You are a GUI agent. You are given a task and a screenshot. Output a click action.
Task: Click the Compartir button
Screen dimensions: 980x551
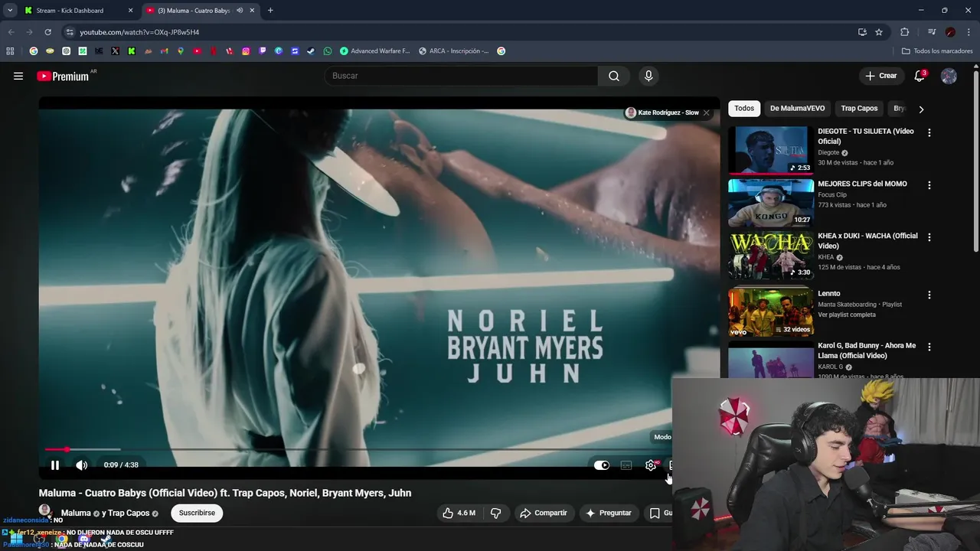tap(544, 513)
